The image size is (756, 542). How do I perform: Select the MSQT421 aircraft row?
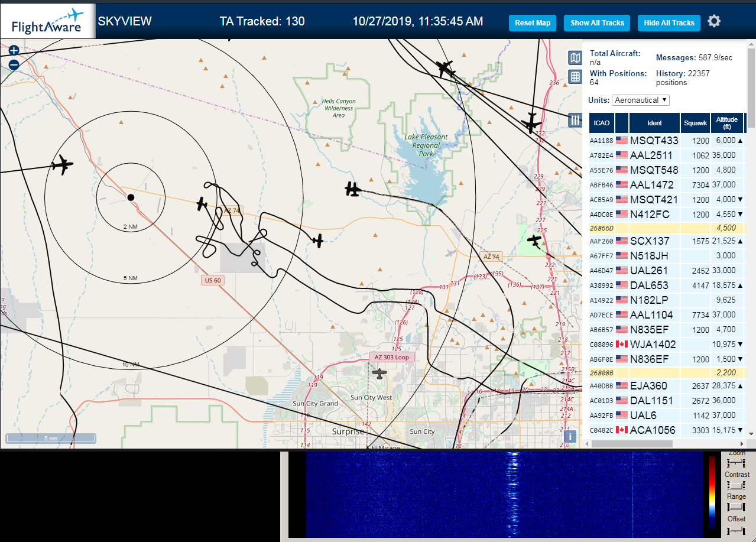pos(667,199)
